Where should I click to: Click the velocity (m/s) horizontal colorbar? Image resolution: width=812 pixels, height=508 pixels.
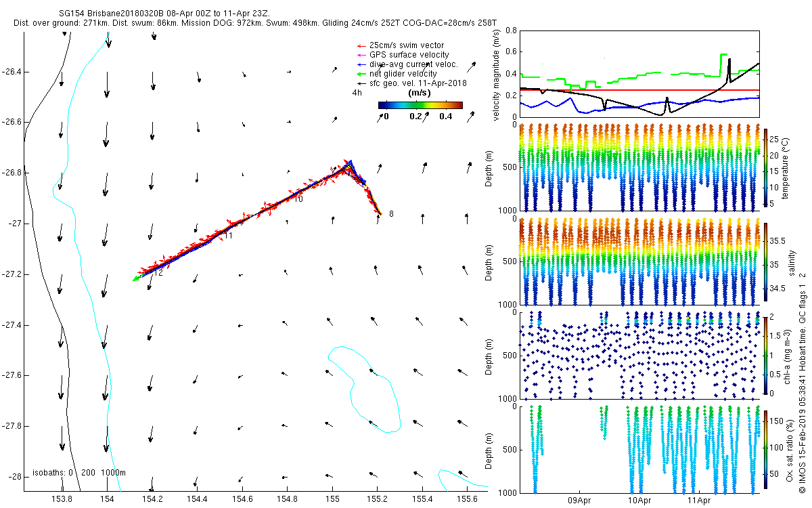click(420, 105)
